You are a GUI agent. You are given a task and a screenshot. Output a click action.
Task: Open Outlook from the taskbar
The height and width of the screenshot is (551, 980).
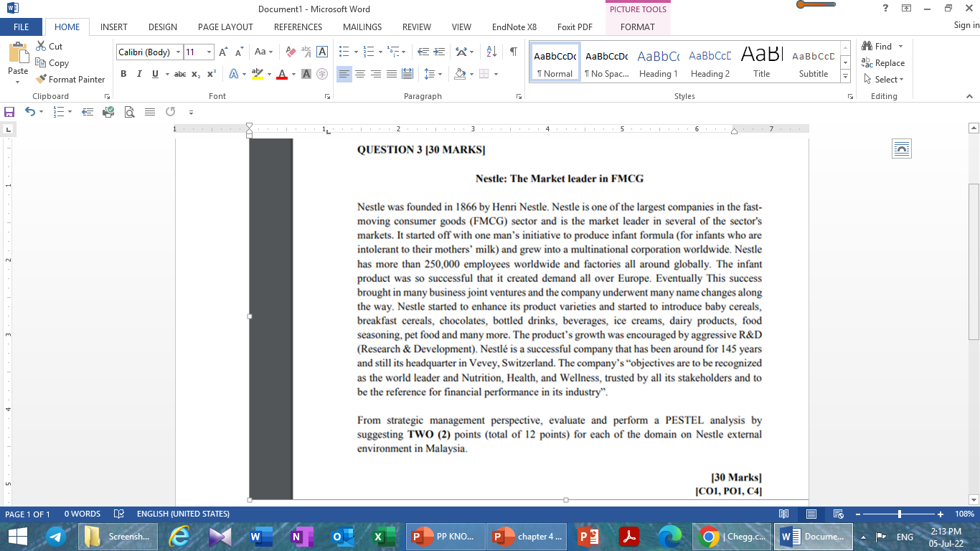point(342,537)
